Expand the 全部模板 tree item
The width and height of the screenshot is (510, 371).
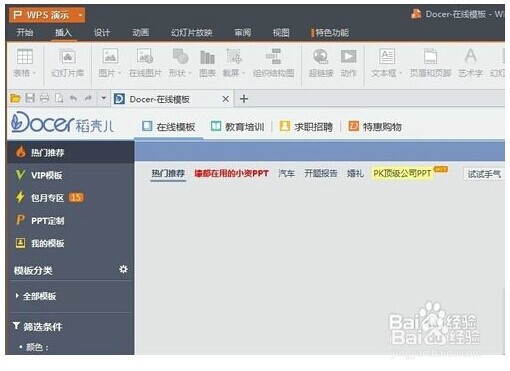point(36,296)
